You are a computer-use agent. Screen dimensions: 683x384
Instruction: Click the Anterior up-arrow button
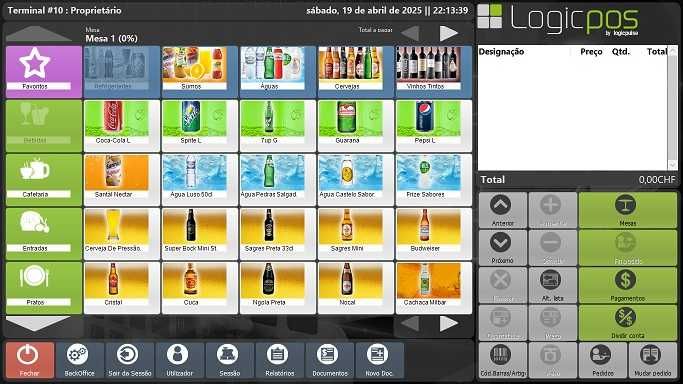pos(503,210)
